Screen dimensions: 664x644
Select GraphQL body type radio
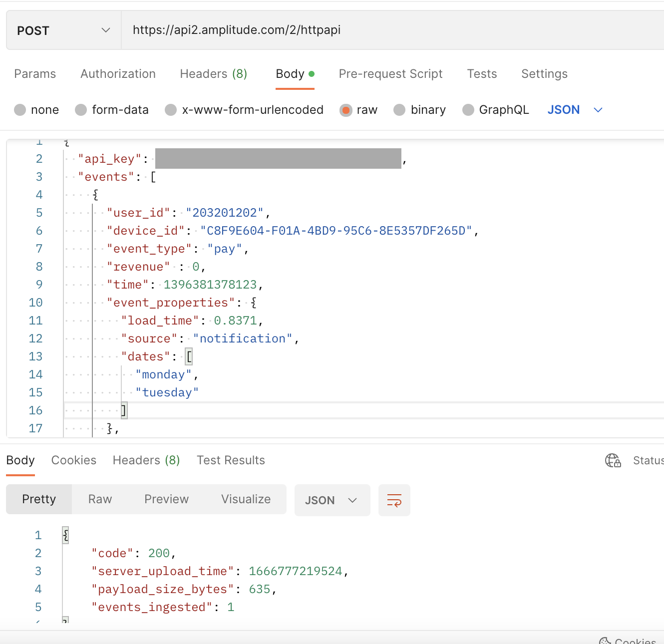click(468, 110)
